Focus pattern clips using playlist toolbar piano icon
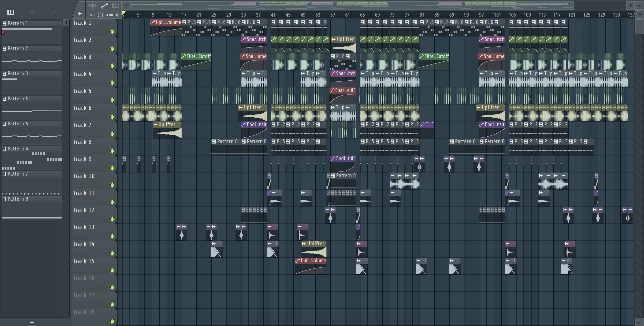644x326 pixels. coord(116,6)
